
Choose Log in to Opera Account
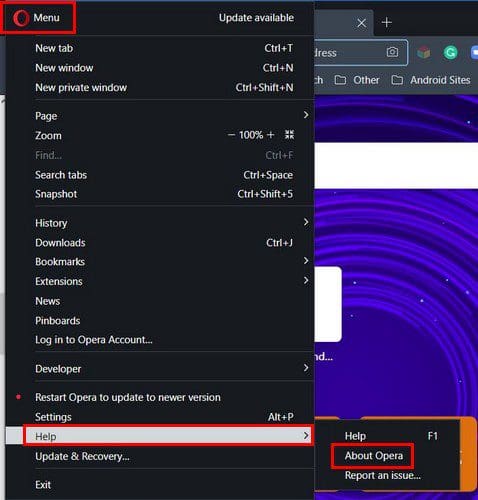[164, 340]
